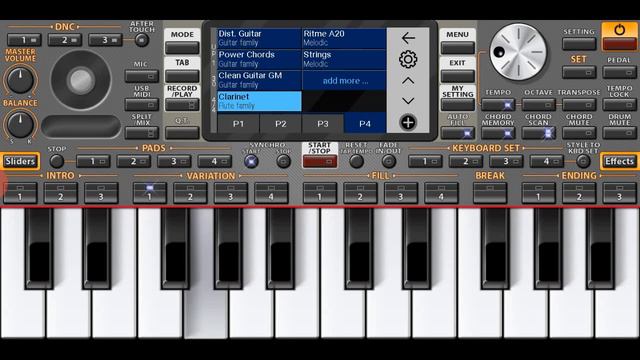The width and height of the screenshot is (640, 360).
Task: Toggle the After Touch button
Action: point(142,40)
